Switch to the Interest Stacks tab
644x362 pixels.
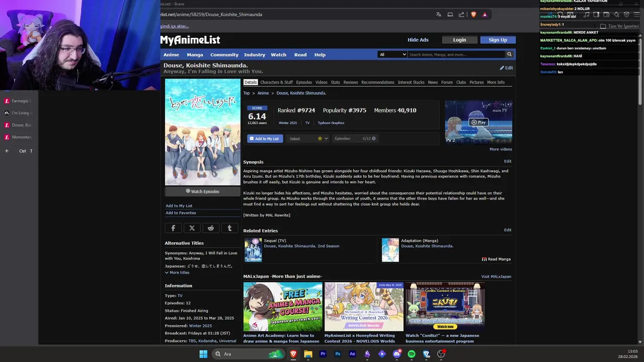[x=411, y=82]
